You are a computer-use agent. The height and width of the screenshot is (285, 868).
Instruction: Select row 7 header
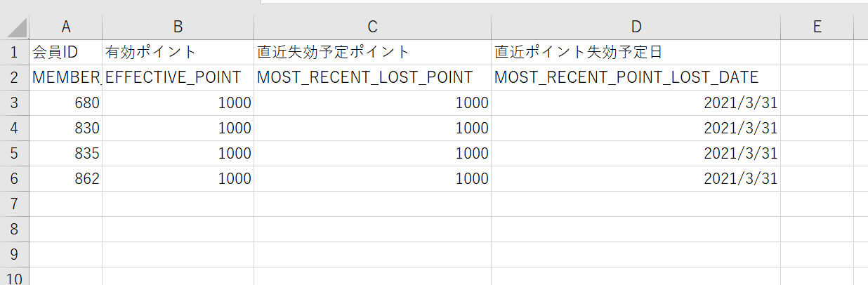coord(15,204)
